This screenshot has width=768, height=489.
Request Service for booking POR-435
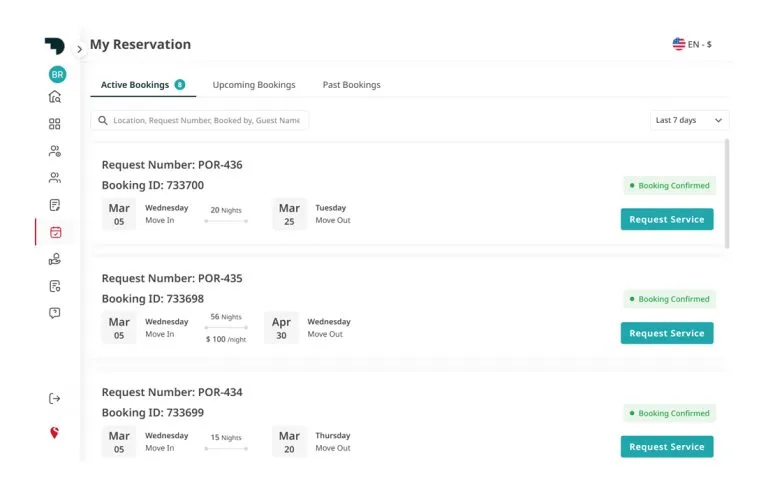pyautogui.click(x=667, y=333)
